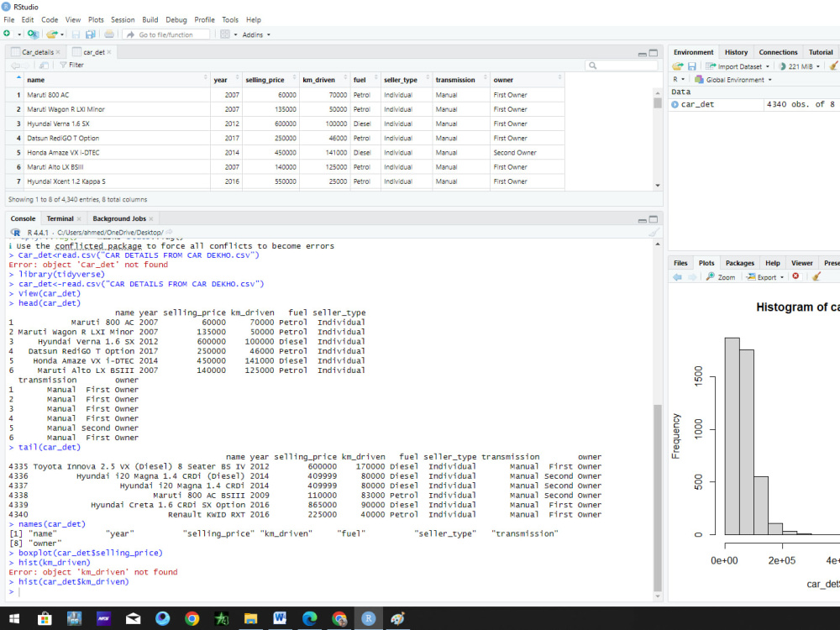Open the Addins dropdown
The width and height of the screenshot is (840, 630).
256,34
